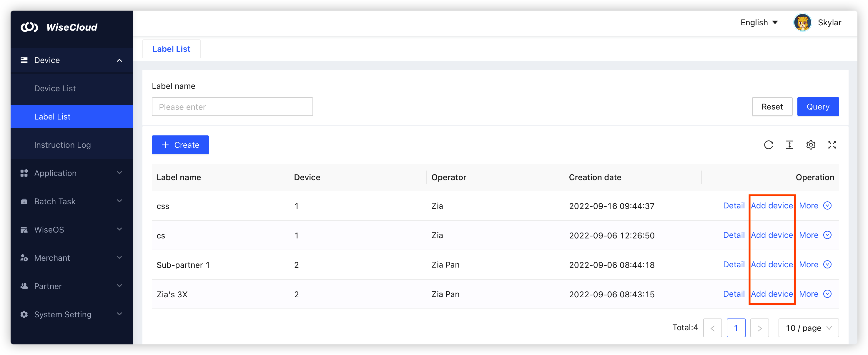The width and height of the screenshot is (868, 355).
Task: Open the column density adjustment icon
Action: coord(790,145)
